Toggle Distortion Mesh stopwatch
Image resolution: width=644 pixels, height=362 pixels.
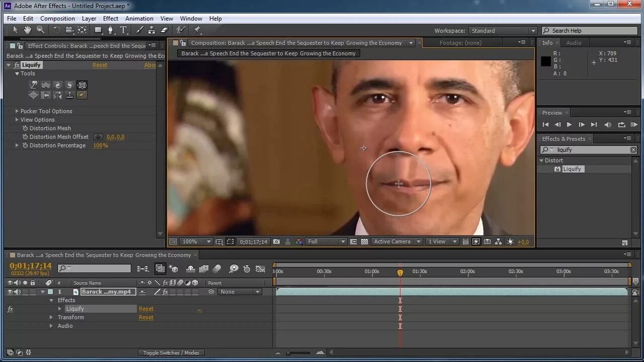point(25,128)
